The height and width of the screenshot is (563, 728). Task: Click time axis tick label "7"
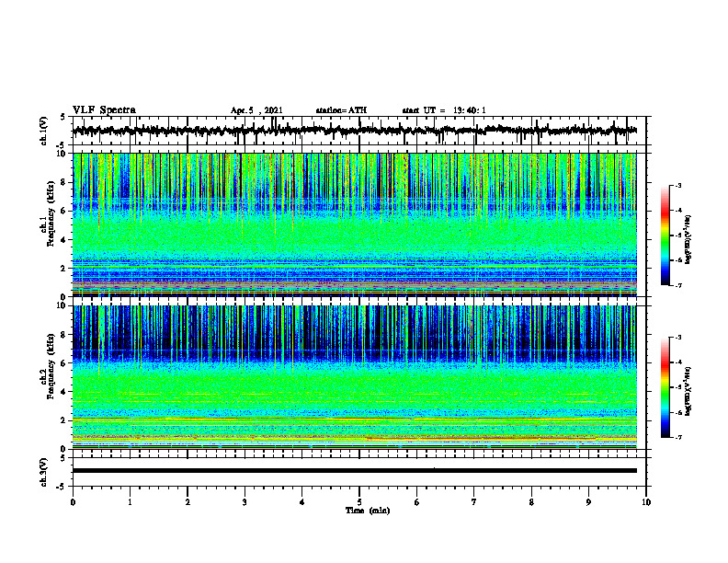(474, 502)
